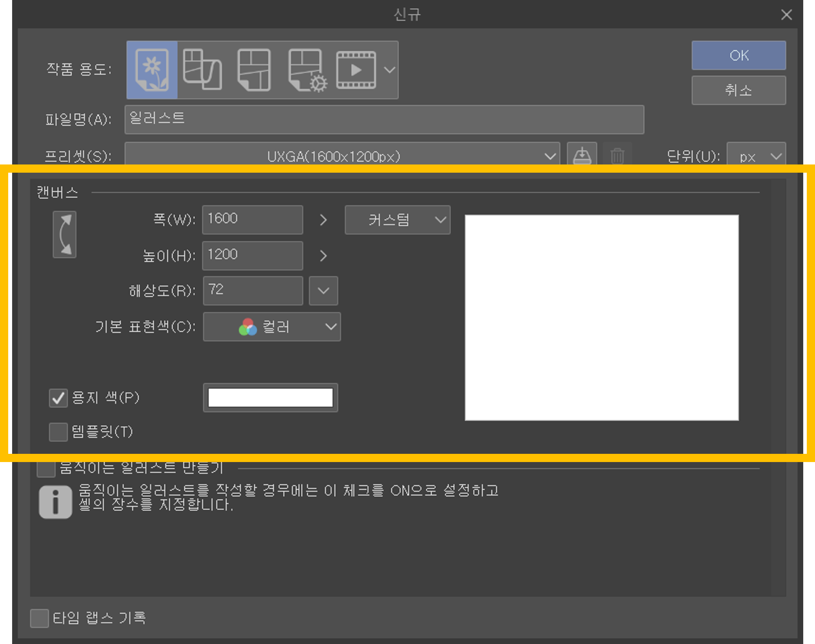Enable the 움직이는 일러스트 만들기 checkbox

tap(46, 469)
